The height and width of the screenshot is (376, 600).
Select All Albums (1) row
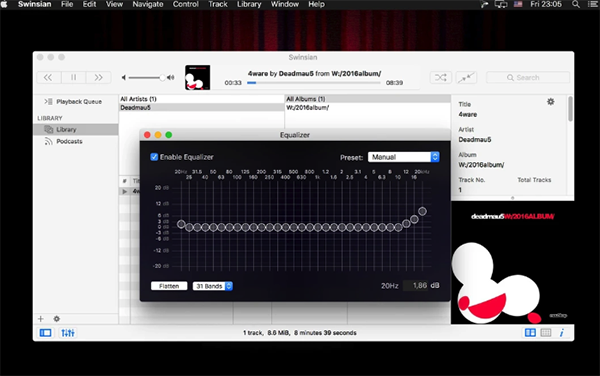[367, 99]
